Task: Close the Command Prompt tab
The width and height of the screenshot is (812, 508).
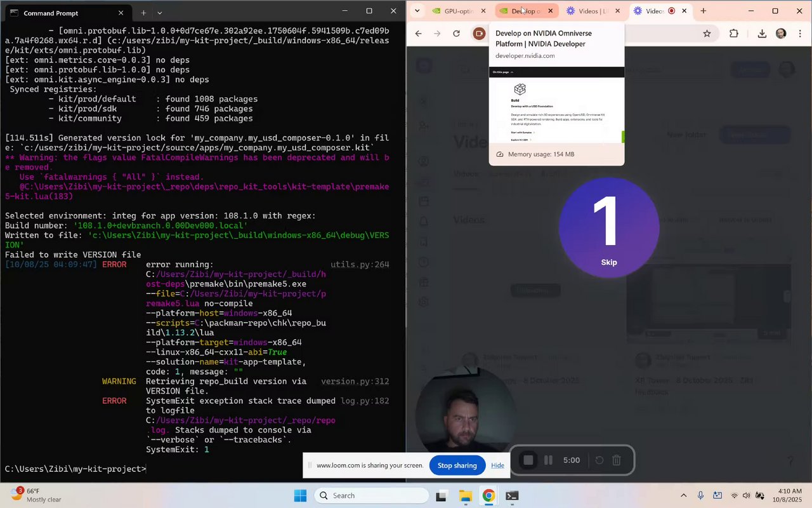Action: coord(121,13)
